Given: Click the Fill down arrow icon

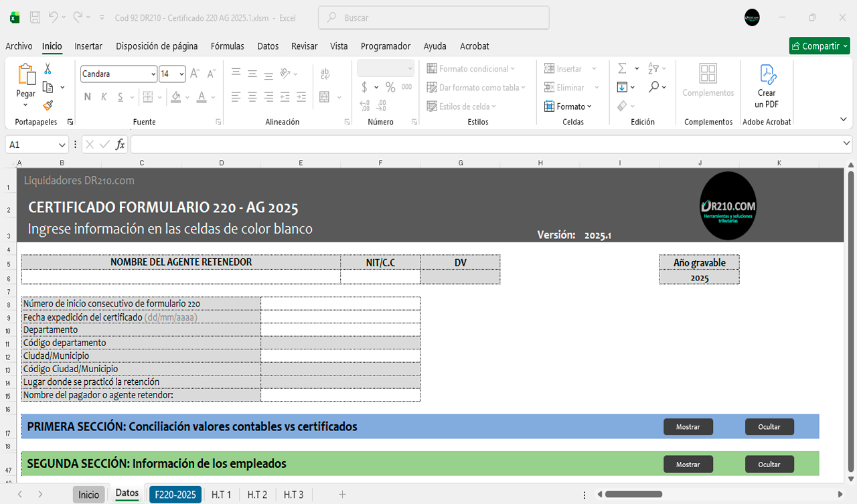Looking at the screenshot, I should (x=622, y=87).
